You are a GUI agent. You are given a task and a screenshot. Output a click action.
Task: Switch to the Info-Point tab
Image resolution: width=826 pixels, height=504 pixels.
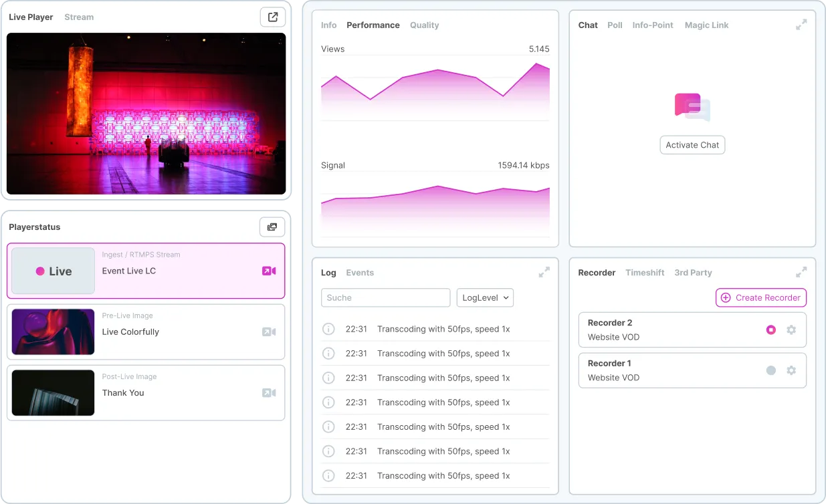(x=653, y=25)
